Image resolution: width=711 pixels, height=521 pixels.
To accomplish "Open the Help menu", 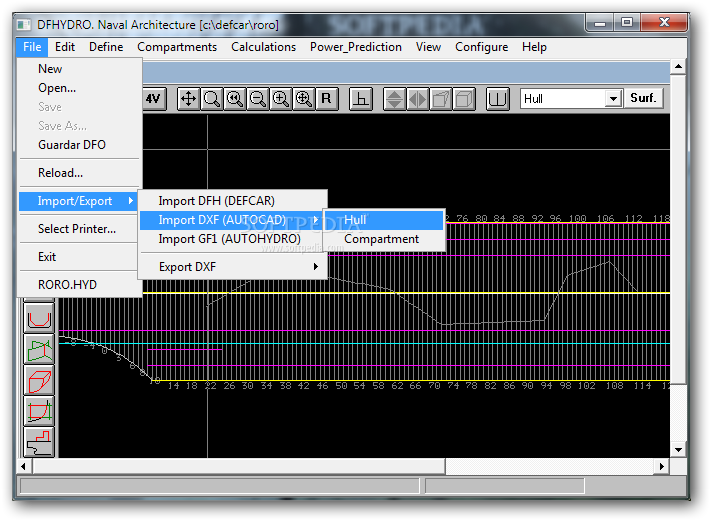I will (534, 47).
